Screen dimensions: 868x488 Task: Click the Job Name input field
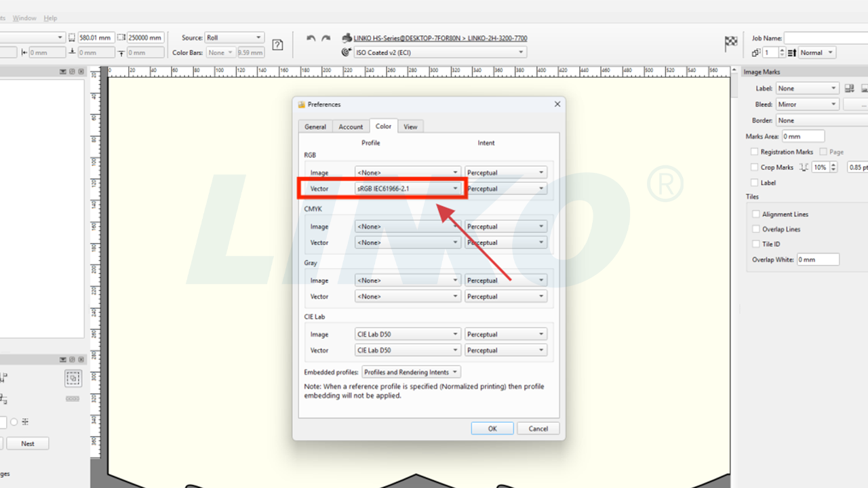click(826, 38)
